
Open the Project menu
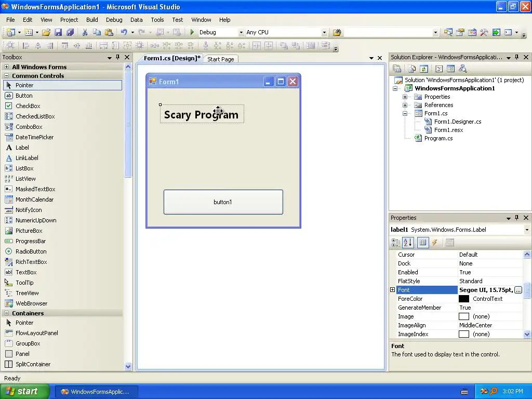coord(69,20)
